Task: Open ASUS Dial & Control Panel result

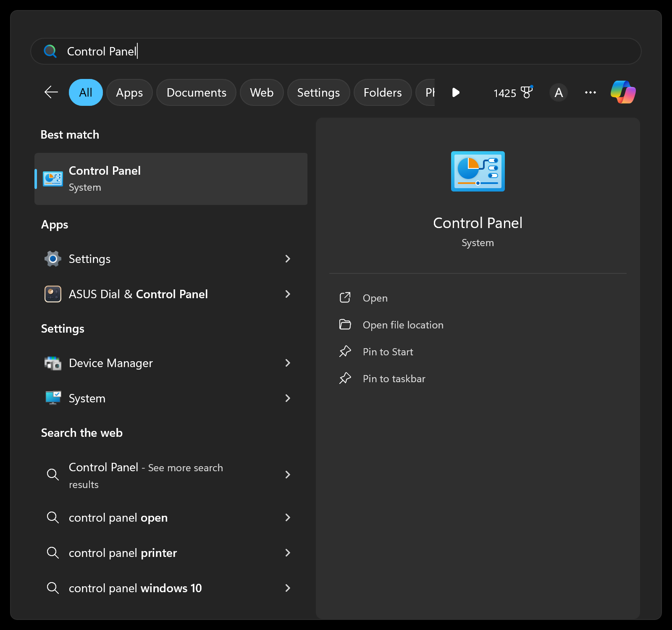Action: coord(171,294)
